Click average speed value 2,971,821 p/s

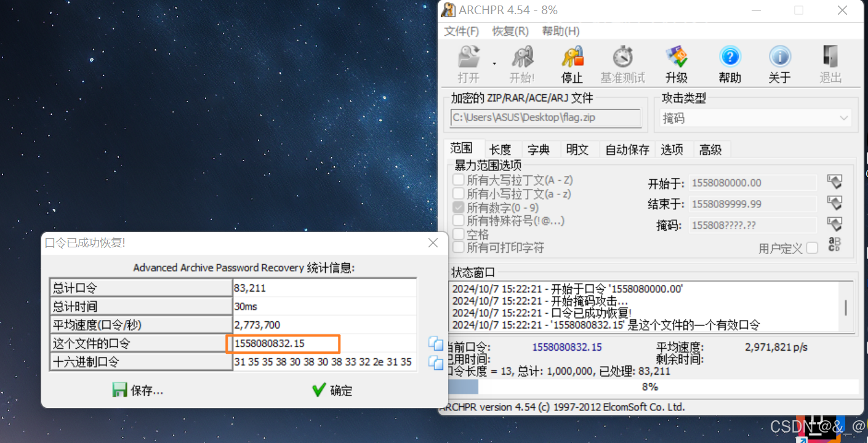point(776,347)
